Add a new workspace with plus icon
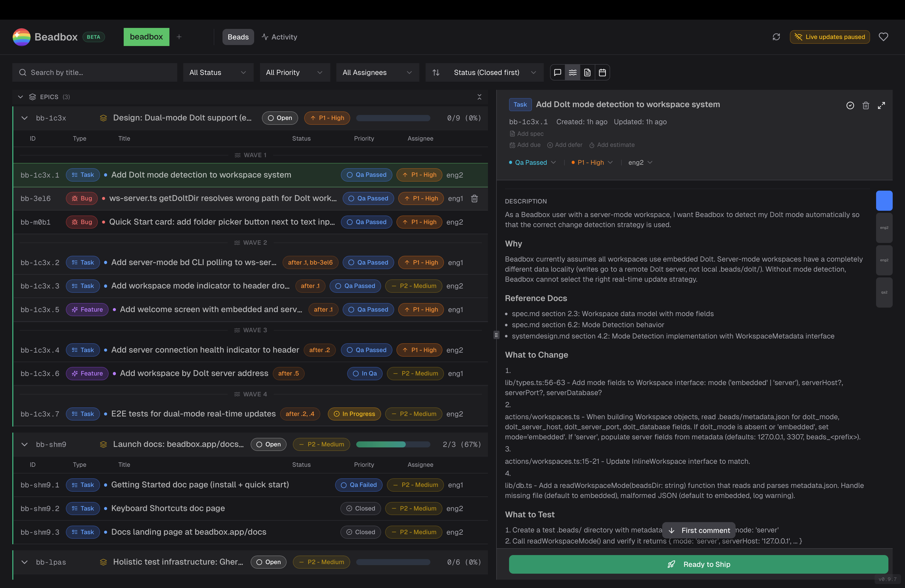 coord(179,37)
